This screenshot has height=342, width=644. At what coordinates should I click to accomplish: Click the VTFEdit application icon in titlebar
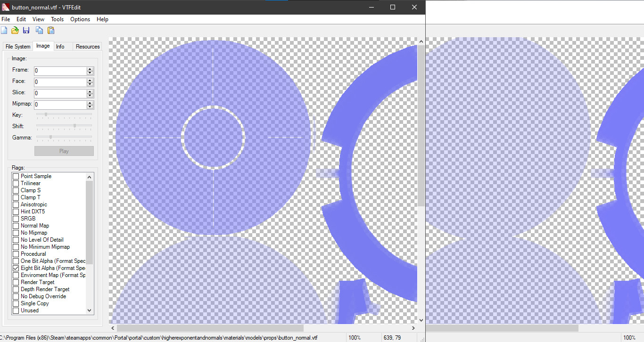point(5,7)
